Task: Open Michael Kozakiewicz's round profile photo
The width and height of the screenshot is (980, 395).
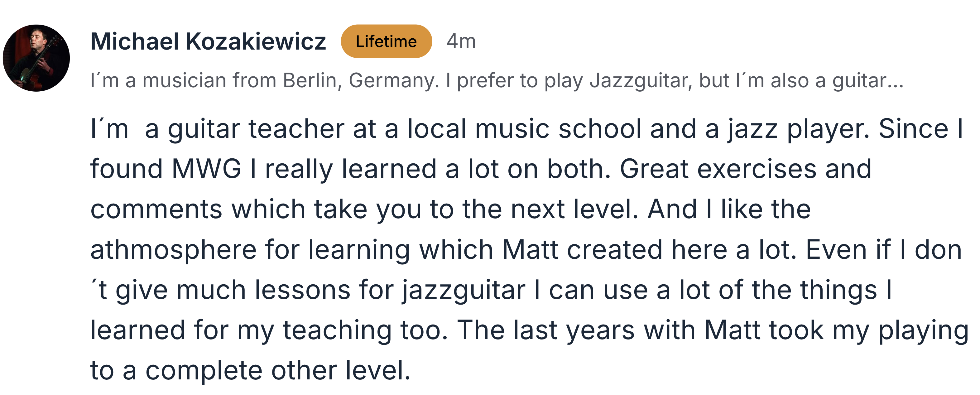Action: pyautogui.click(x=36, y=58)
